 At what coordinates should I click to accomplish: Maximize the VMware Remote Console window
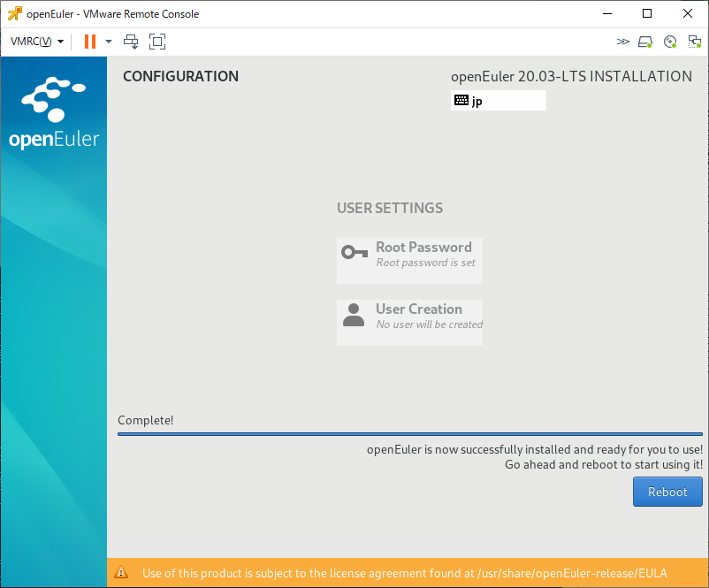tap(647, 13)
